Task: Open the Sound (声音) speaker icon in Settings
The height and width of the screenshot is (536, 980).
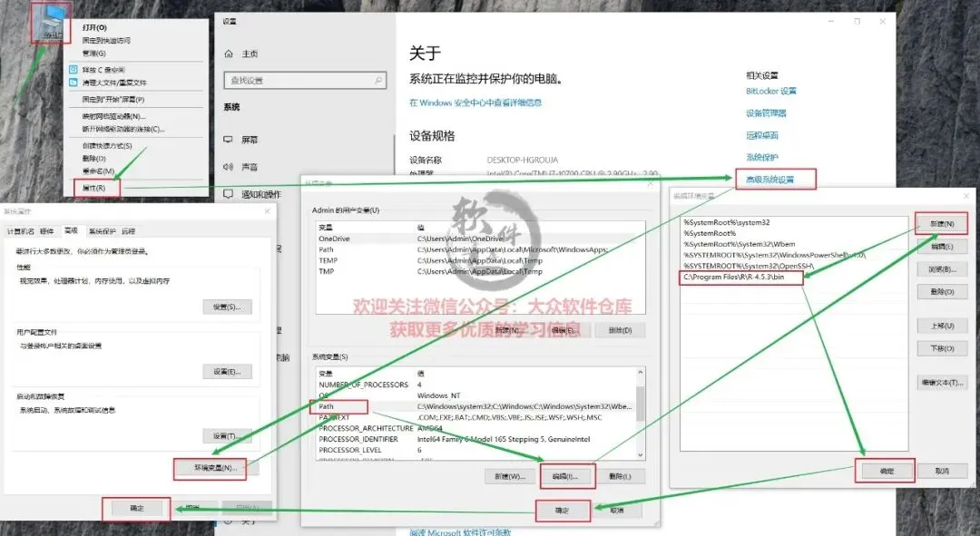Action: click(229, 167)
